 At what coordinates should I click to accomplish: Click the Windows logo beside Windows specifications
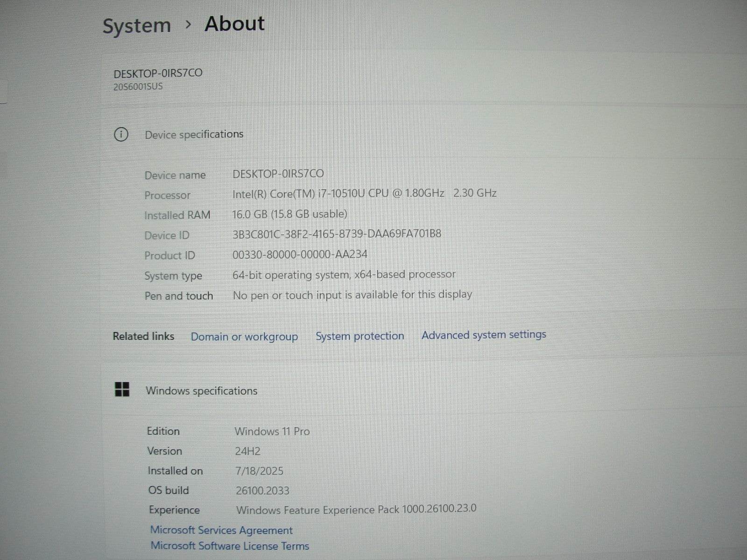(x=123, y=390)
